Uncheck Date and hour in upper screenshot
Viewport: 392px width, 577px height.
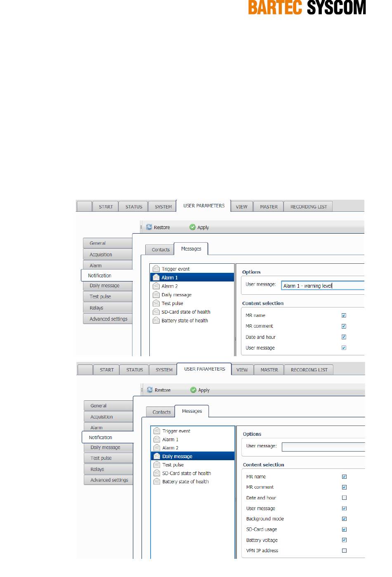point(344,337)
